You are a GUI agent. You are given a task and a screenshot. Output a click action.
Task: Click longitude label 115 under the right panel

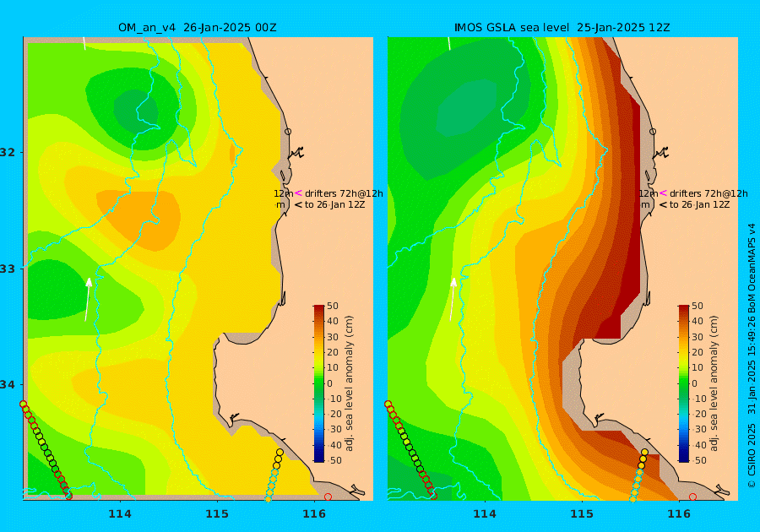582,514
